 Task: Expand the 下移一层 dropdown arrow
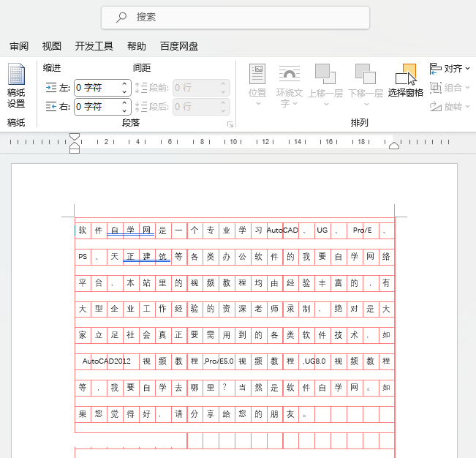(367, 104)
